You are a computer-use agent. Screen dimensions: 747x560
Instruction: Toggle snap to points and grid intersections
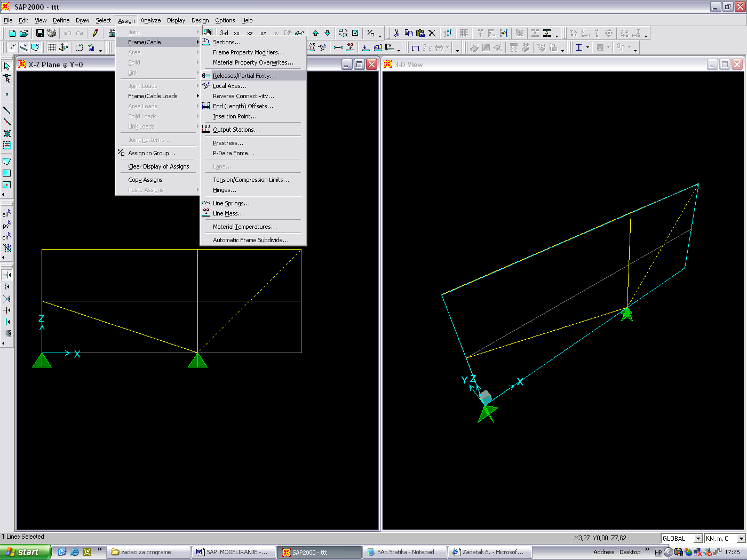tap(7, 275)
